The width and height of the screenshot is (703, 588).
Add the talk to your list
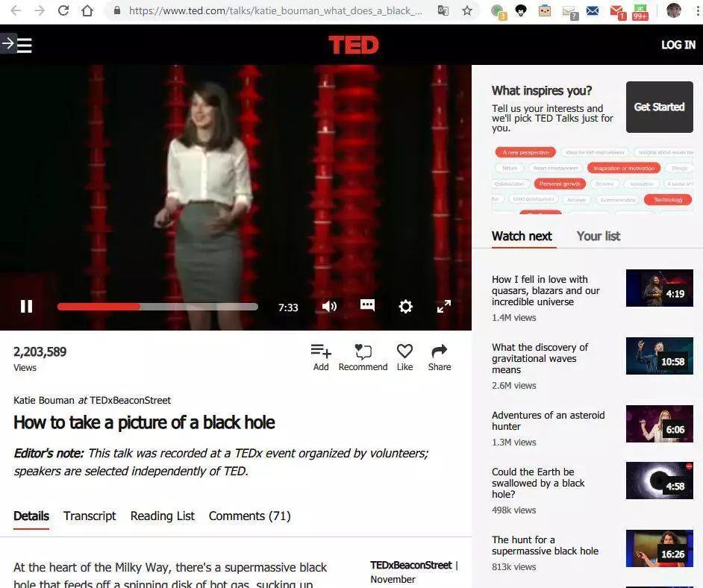[321, 357]
